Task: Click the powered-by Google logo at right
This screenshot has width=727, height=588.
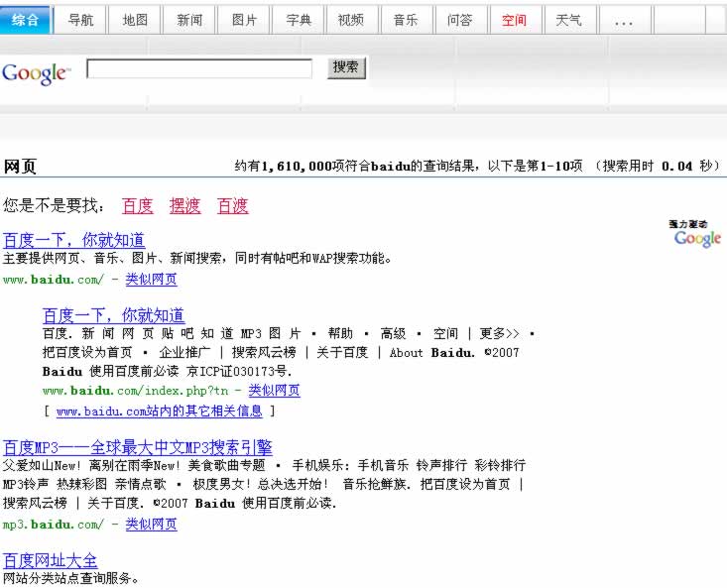Action: 696,238
